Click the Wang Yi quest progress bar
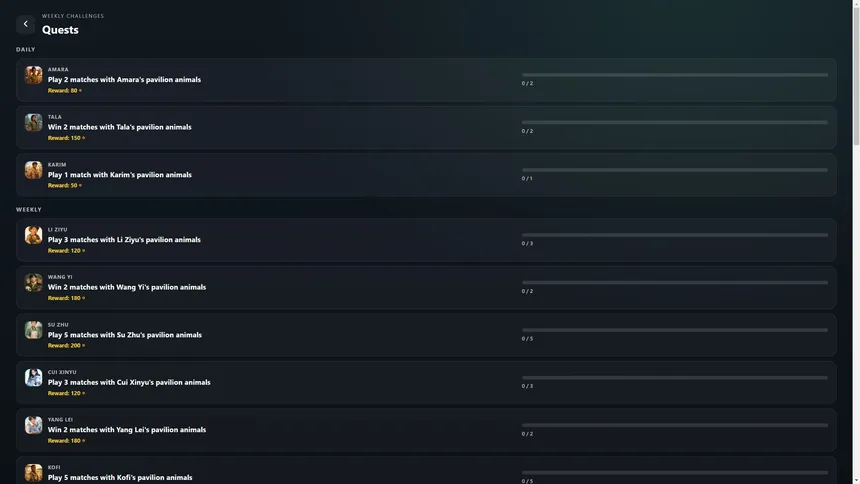The width and height of the screenshot is (860, 484). pos(675,283)
